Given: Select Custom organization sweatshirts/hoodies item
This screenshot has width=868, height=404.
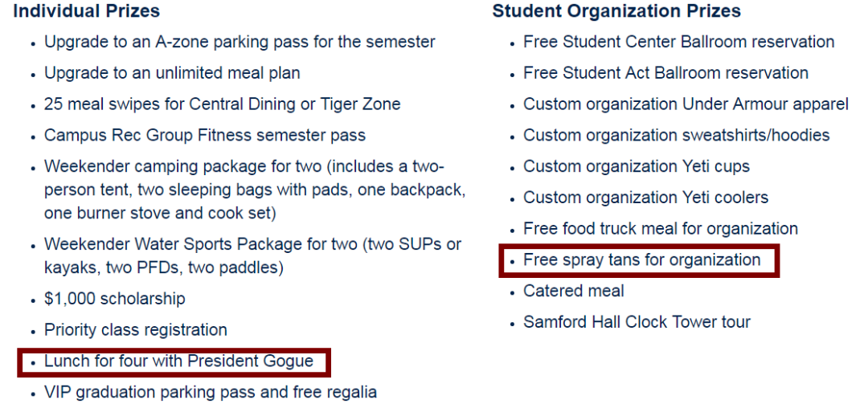Looking at the screenshot, I should point(677,135).
